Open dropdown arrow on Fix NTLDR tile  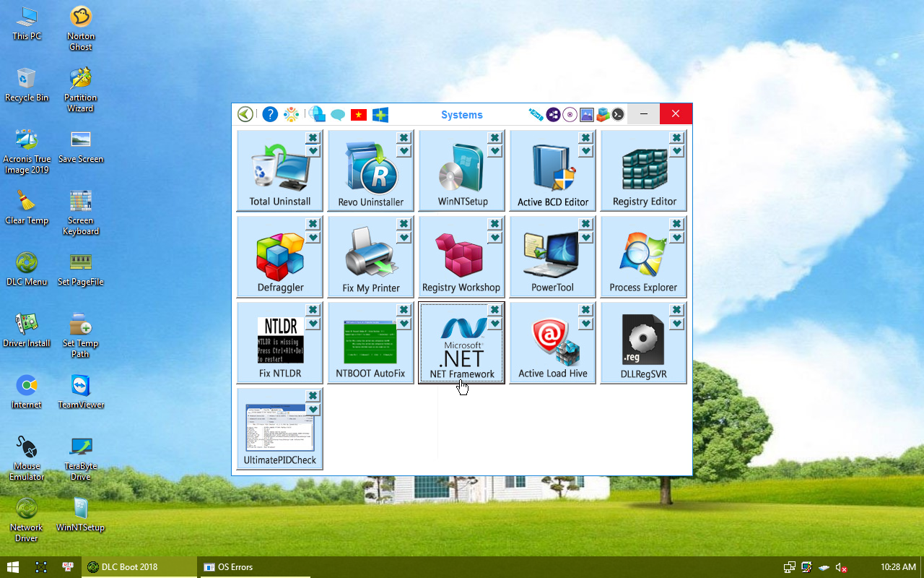click(313, 323)
